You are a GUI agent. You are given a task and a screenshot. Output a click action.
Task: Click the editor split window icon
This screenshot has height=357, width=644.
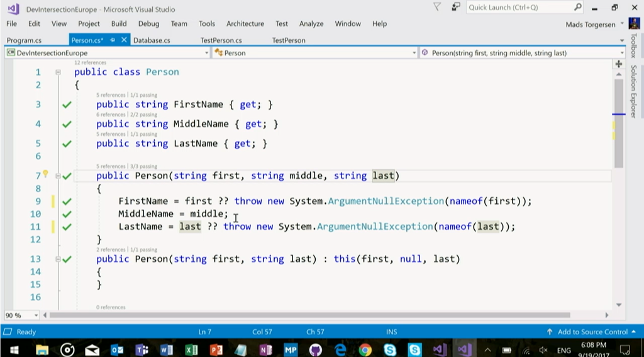(x=619, y=64)
